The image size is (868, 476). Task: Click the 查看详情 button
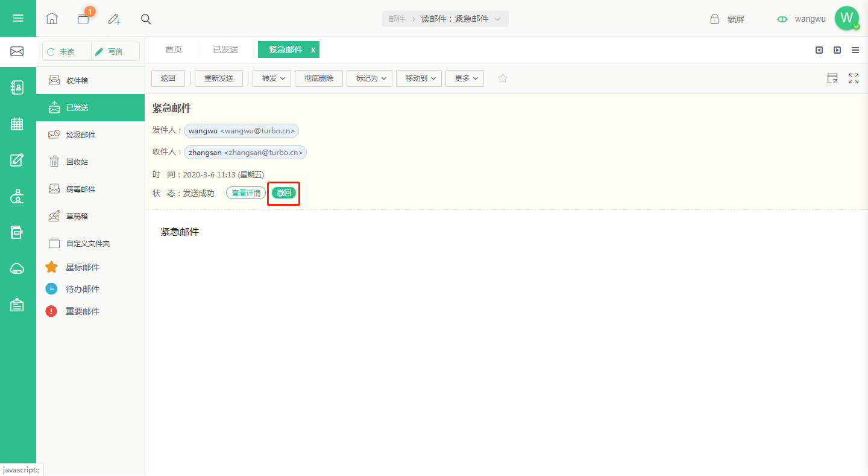246,193
